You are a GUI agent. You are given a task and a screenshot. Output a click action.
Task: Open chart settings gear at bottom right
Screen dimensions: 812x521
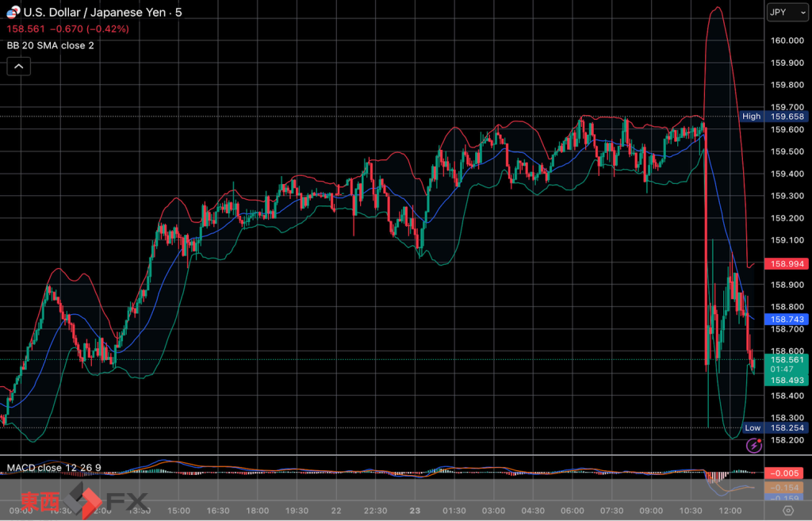point(788,511)
